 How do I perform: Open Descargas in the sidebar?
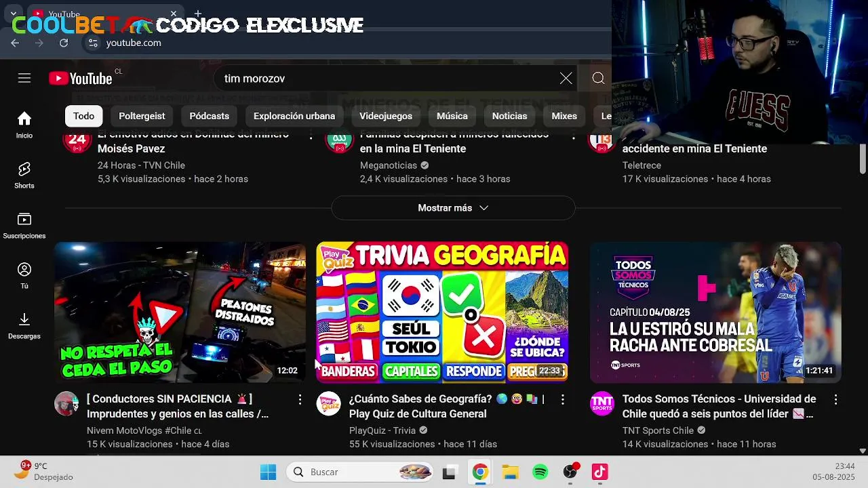pyautogui.click(x=24, y=326)
